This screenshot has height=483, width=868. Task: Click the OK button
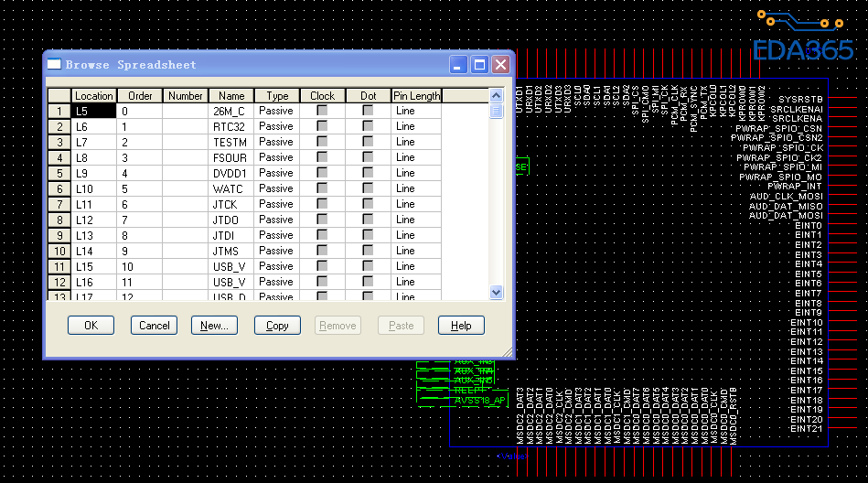tap(91, 326)
